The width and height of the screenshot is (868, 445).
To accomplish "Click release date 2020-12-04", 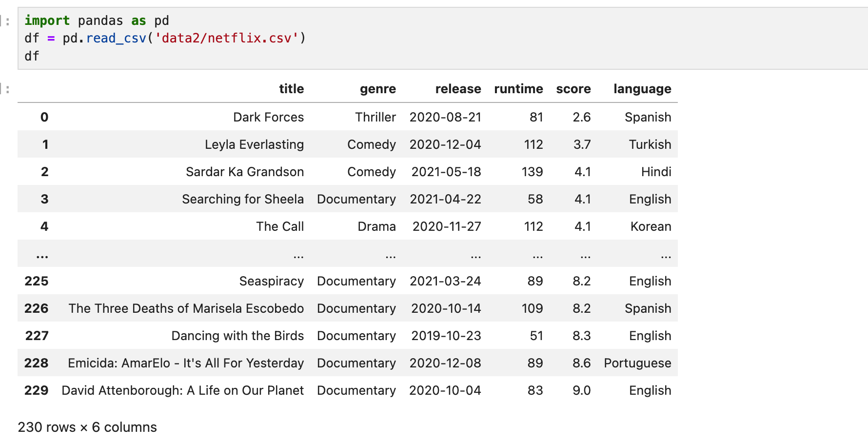I will [x=445, y=144].
